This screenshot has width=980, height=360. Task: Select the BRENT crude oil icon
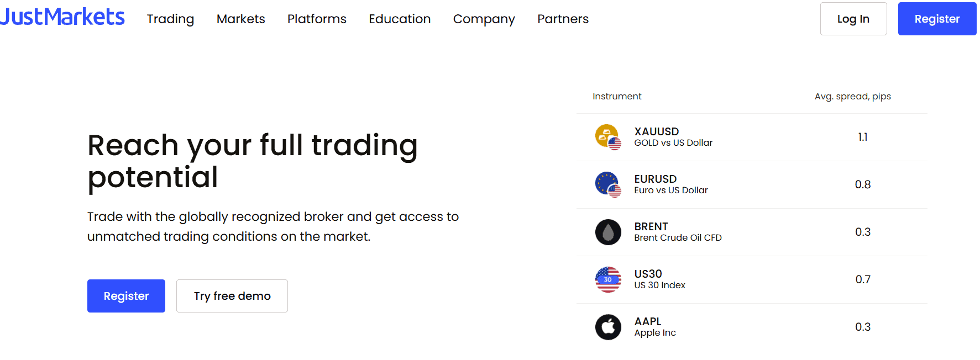click(608, 232)
